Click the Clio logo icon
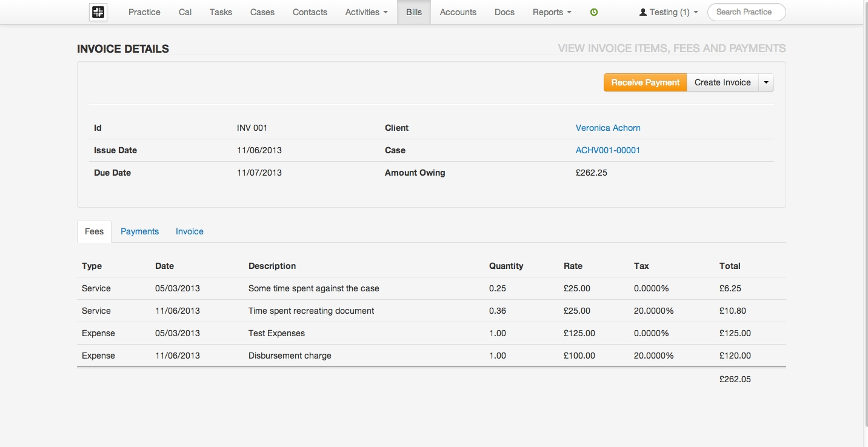868x447 pixels. [98, 12]
